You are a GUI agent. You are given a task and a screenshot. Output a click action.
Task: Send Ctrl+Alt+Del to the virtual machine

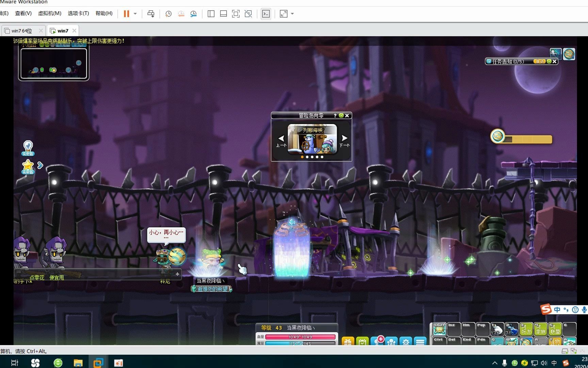pyautogui.click(x=151, y=14)
